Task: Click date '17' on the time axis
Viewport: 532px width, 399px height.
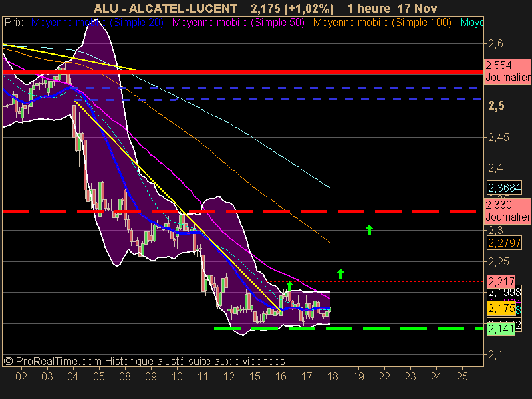Action: coord(307,376)
